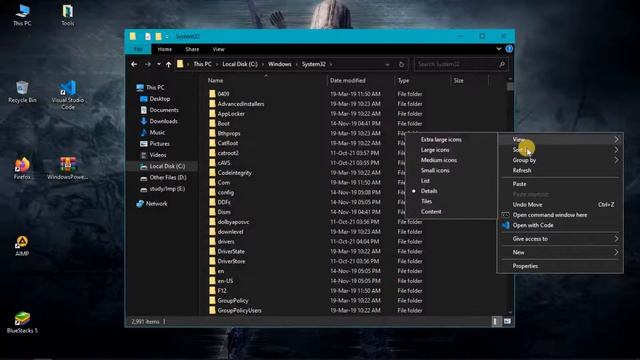Open WindowsPowe... archive on desktop
The image size is (640, 360).
[68, 168]
